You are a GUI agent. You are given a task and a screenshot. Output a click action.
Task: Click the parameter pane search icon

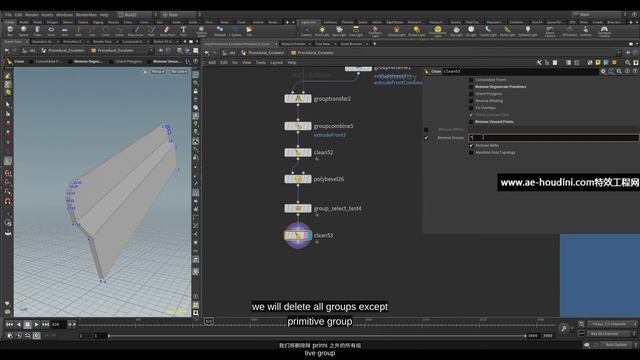click(x=619, y=71)
